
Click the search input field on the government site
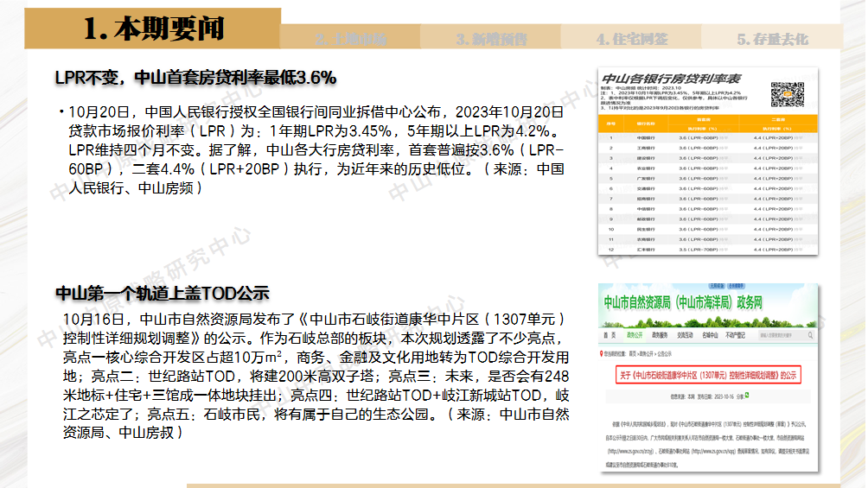[778, 333]
